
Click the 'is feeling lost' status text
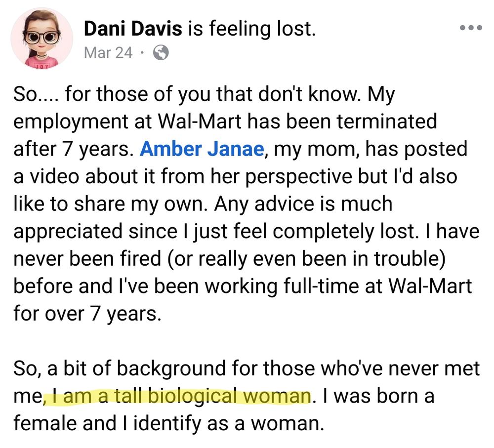pos(252,28)
